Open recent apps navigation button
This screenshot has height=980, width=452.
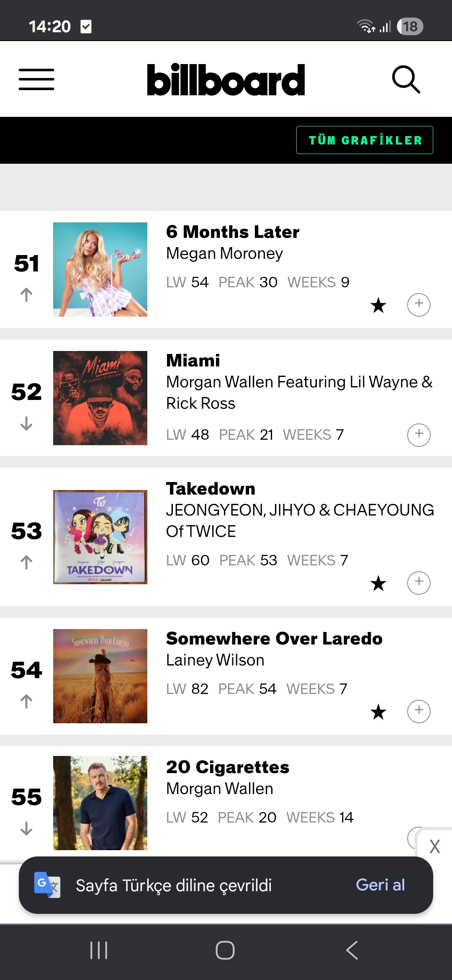pos(99,950)
